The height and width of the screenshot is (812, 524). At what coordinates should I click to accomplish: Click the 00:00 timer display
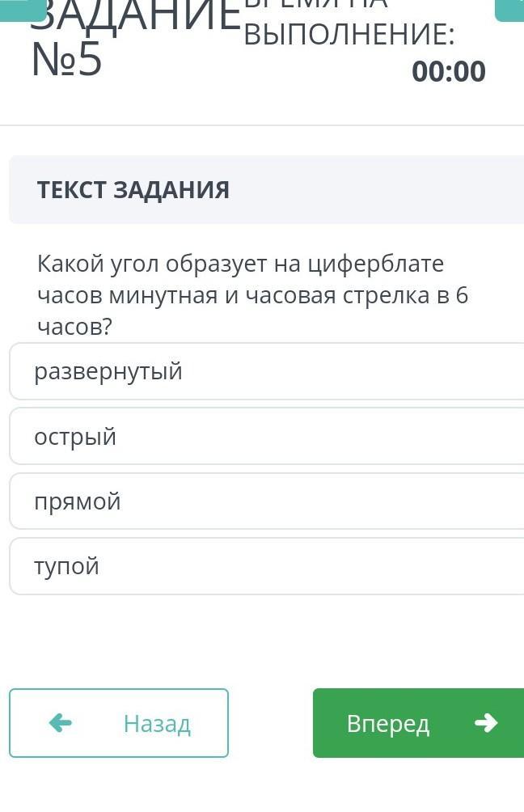click(x=449, y=71)
